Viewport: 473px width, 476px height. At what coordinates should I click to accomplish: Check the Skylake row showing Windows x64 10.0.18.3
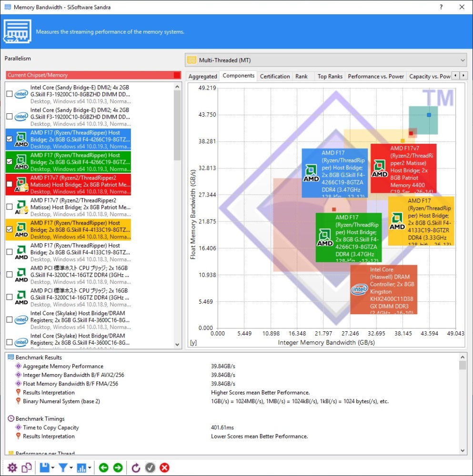pyautogui.click(x=10, y=320)
